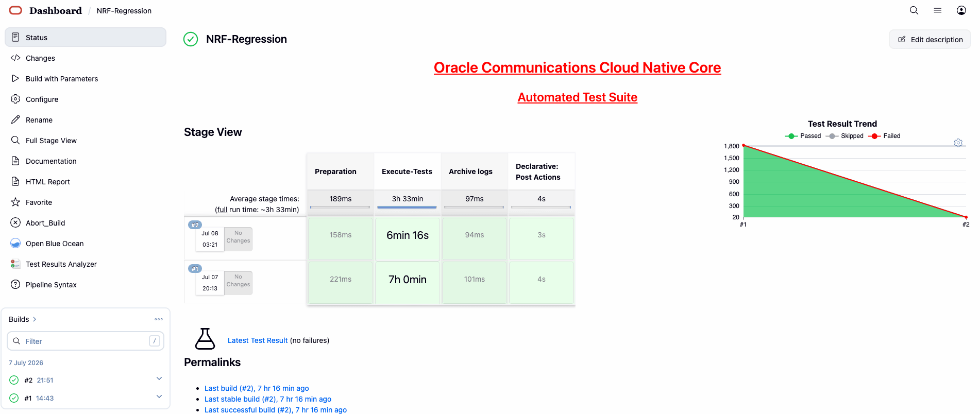Click the Execute-Tests stage cell showing 7h 0min

(x=408, y=282)
